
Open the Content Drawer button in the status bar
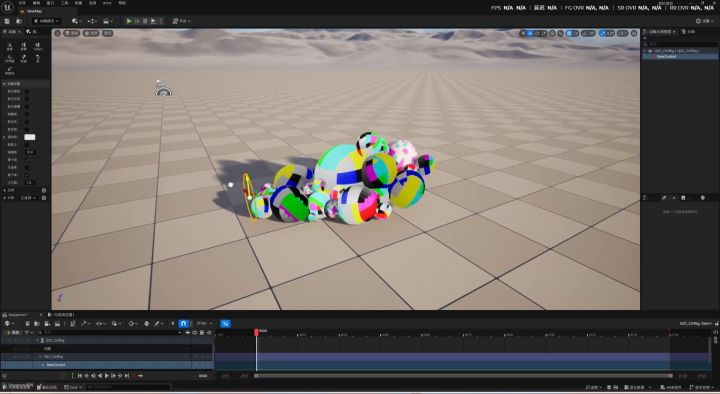click(18, 387)
